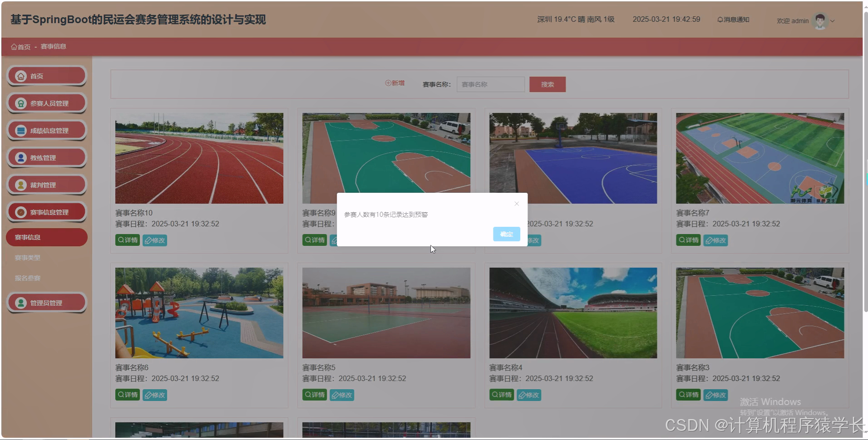
Task: Select the 报名参赛 submenu item
Action: click(28, 278)
